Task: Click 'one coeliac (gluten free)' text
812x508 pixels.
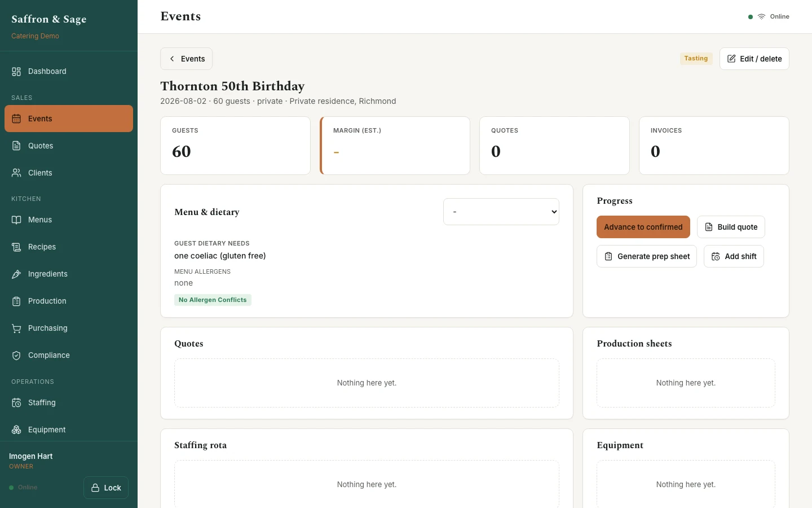Action: point(220,256)
